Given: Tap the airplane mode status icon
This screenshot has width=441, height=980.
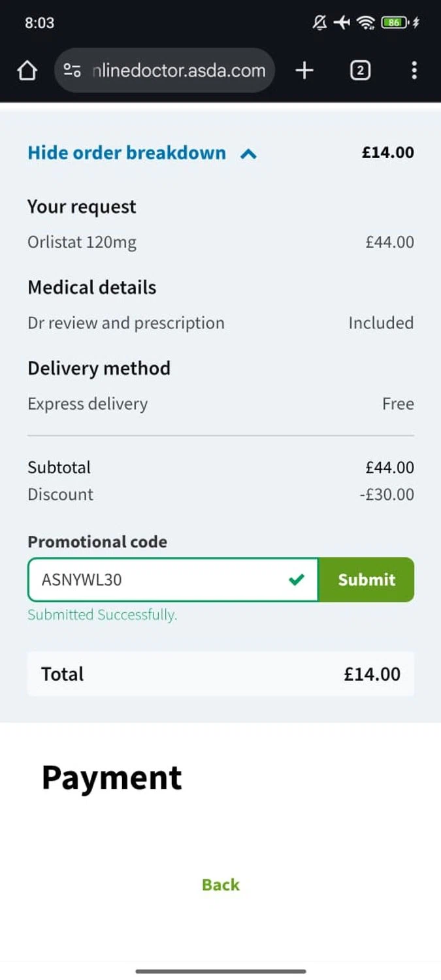Looking at the screenshot, I should tap(342, 23).
